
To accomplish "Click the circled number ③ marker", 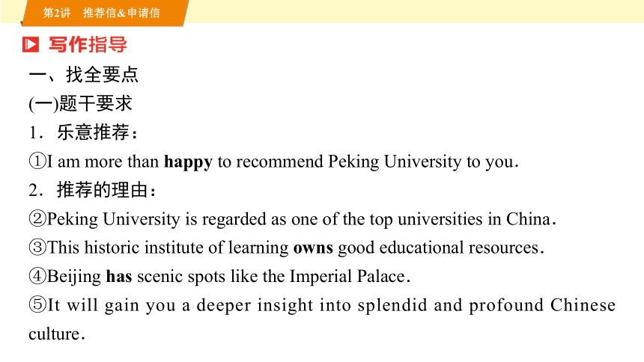I will (x=37, y=248).
